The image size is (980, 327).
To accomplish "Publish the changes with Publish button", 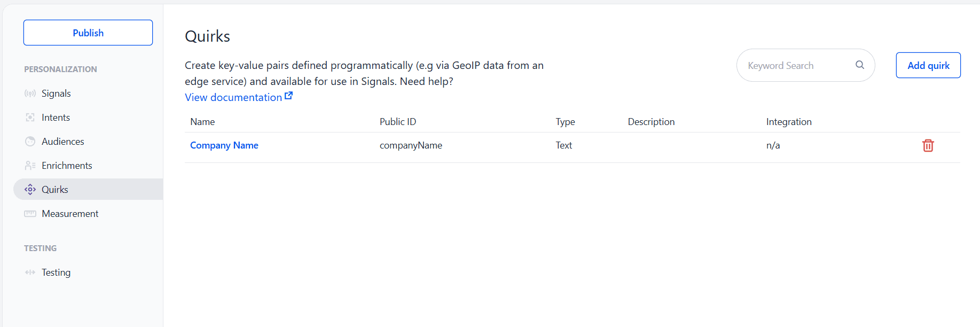I will (x=88, y=33).
